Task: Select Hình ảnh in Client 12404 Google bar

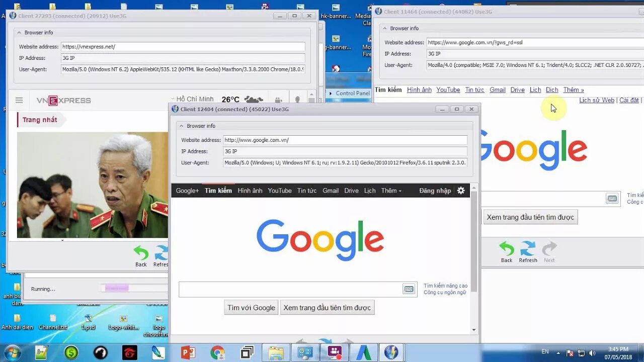Action: coord(250,191)
